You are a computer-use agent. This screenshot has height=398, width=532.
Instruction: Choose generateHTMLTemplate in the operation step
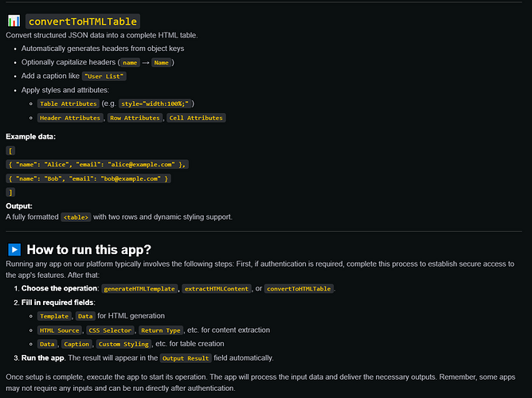coord(140,288)
